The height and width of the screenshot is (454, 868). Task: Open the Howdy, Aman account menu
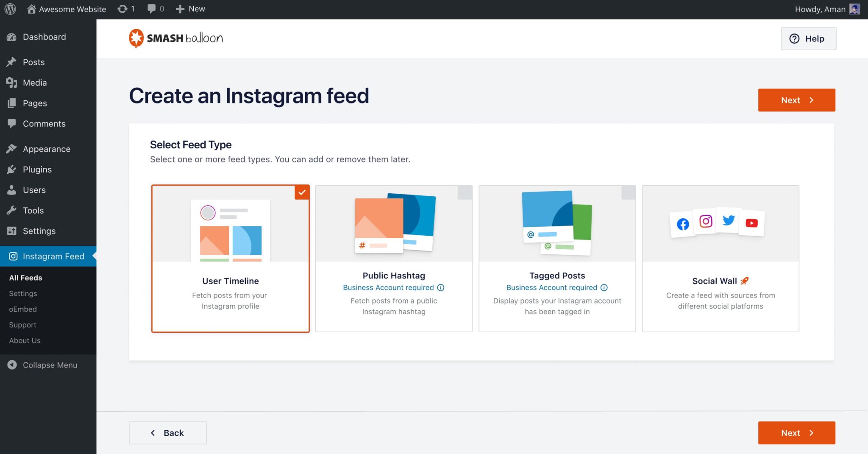coord(820,9)
